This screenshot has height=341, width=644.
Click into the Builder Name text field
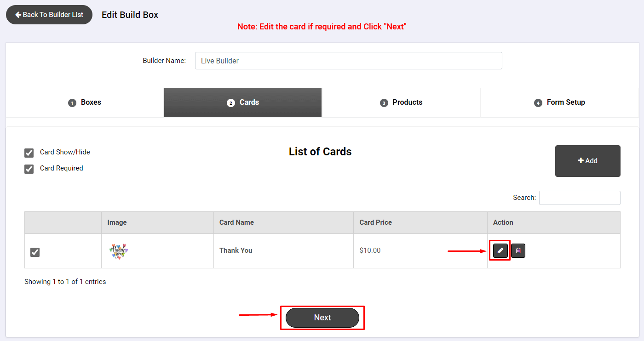(x=349, y=61)
